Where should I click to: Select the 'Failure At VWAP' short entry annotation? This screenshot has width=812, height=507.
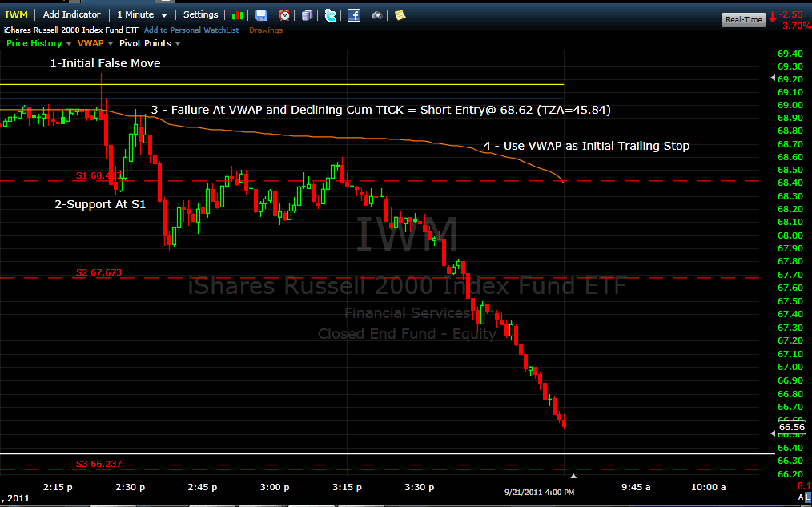click(x=380, y=110)
